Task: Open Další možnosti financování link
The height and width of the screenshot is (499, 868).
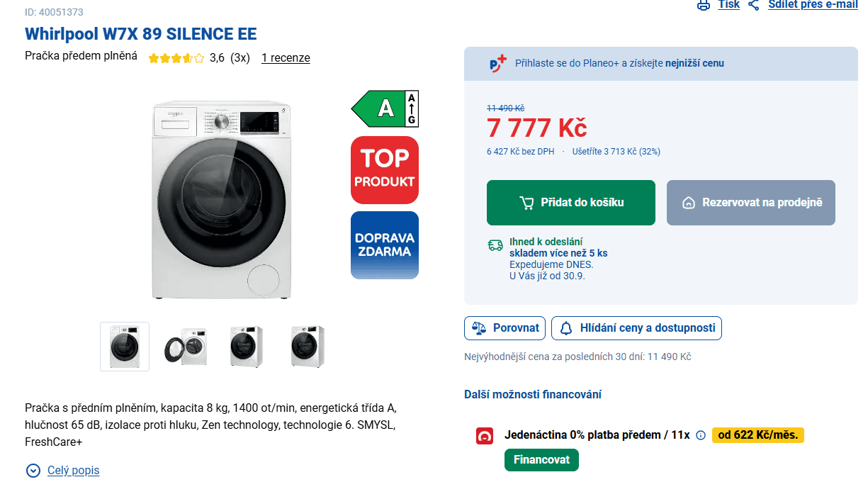Action: coord(532,395)
